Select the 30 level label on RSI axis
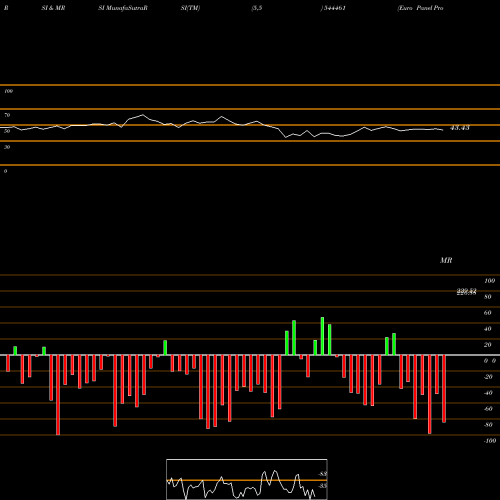 tap(7, 147)
